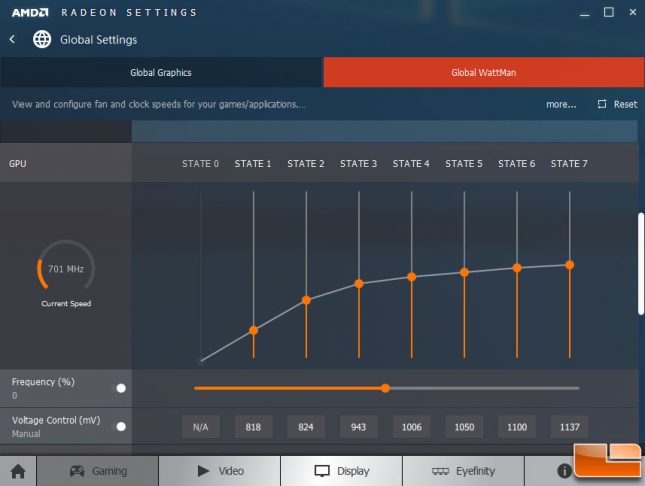Click the STATE 2 column header
The image size is (645, 486).
[306, 163]
